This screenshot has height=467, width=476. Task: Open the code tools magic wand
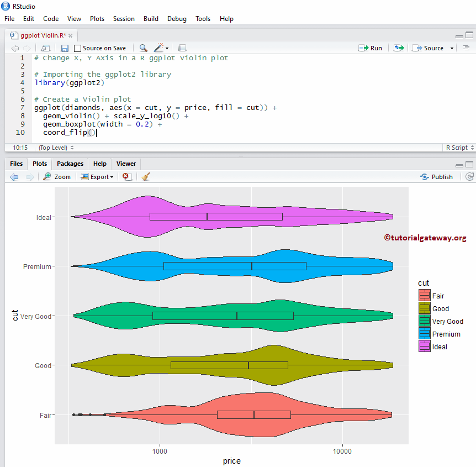159,48
